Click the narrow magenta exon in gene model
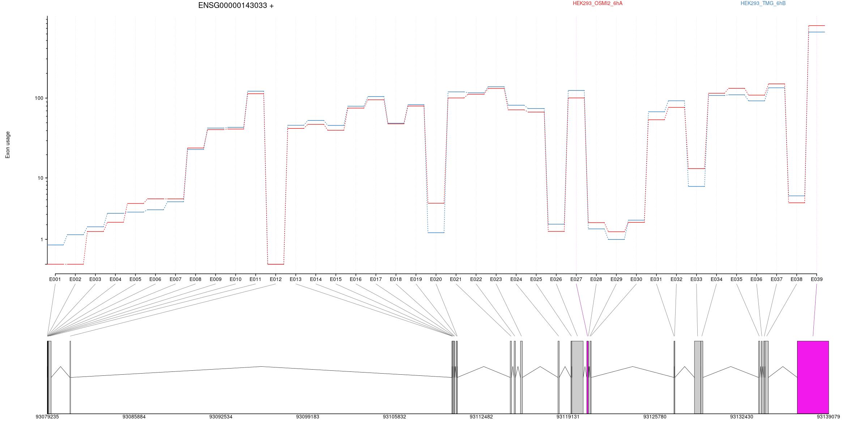 click(588, 377)
